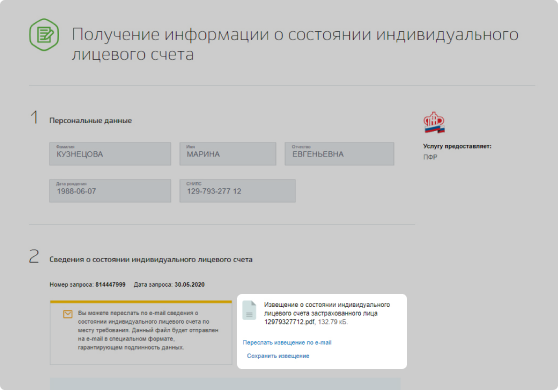Viewport: 558px width, 390px height.
Task: Click file size 132.79 кБ text
Action: [332, 322]
